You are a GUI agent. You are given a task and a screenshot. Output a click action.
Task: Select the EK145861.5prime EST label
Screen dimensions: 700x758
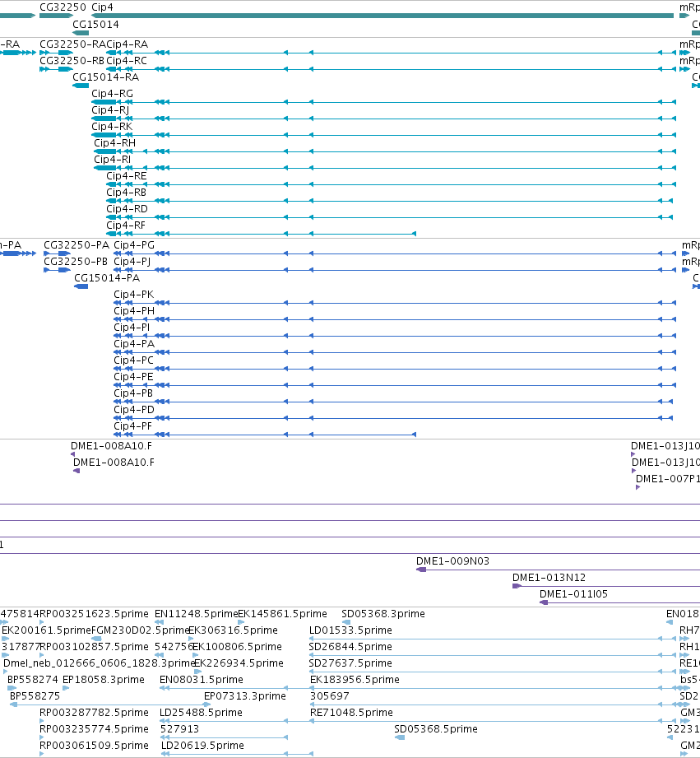pyautogui.click(x=283, y=614)
